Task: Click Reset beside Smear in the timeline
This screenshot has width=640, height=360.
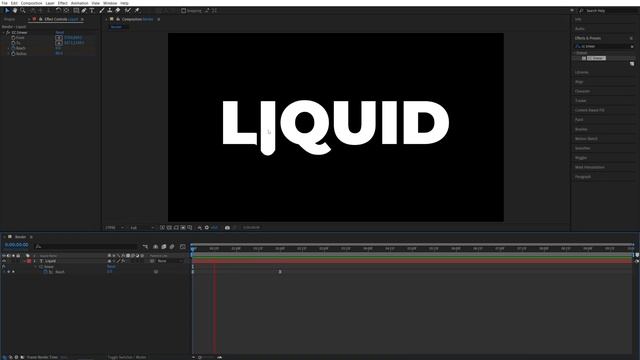Action: (x=111, y=267)
